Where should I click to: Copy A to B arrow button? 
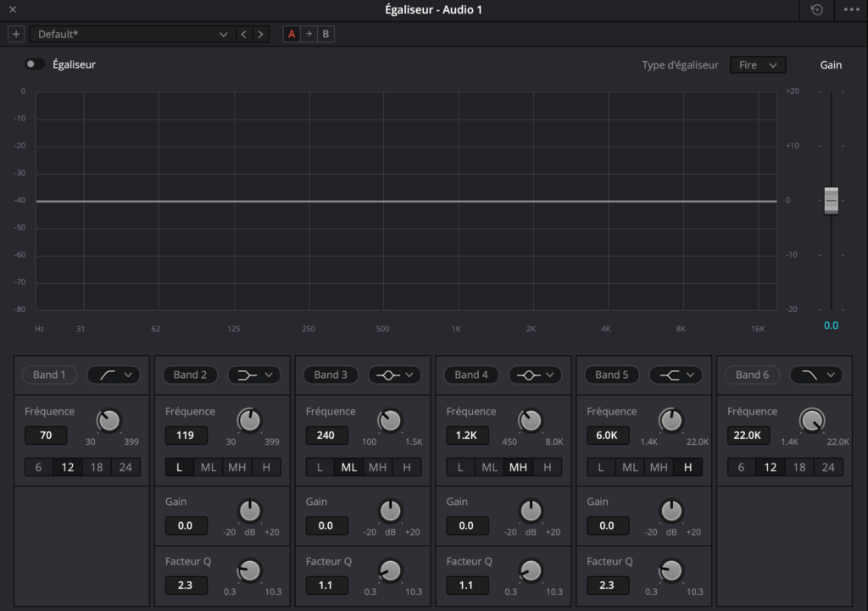point(309,34)
